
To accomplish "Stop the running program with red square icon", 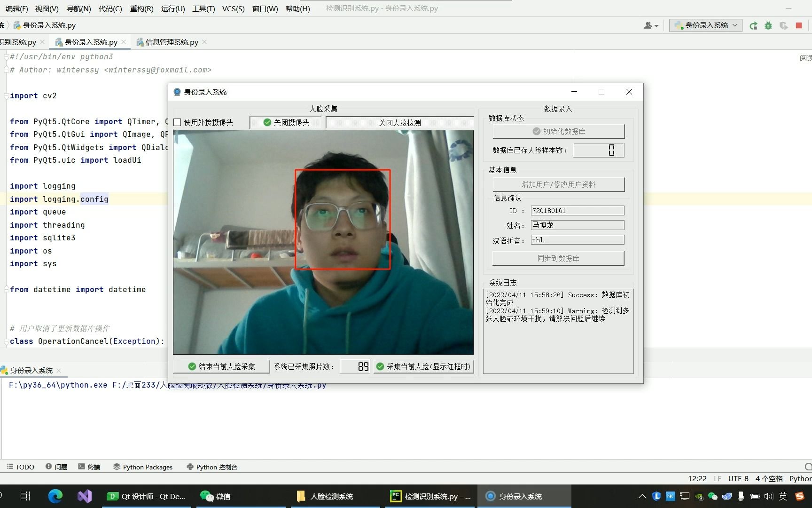I will (798, 25).
